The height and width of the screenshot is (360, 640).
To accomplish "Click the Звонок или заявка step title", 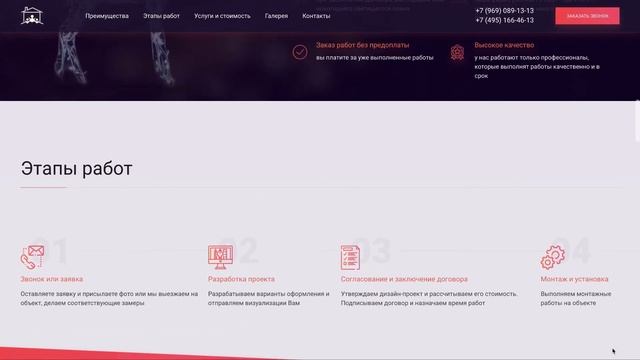I will 52,279.
